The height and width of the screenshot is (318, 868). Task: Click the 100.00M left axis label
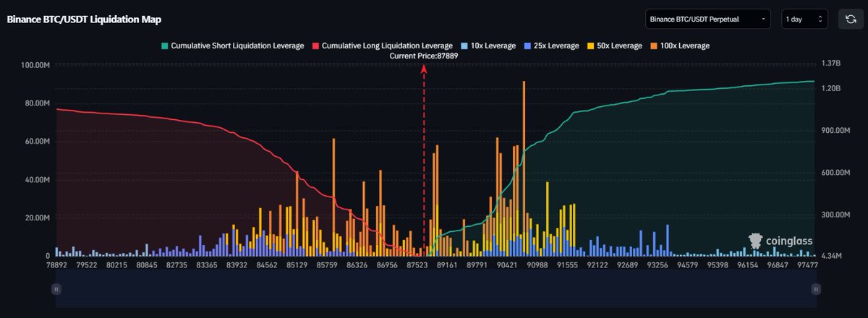[36, 65]
